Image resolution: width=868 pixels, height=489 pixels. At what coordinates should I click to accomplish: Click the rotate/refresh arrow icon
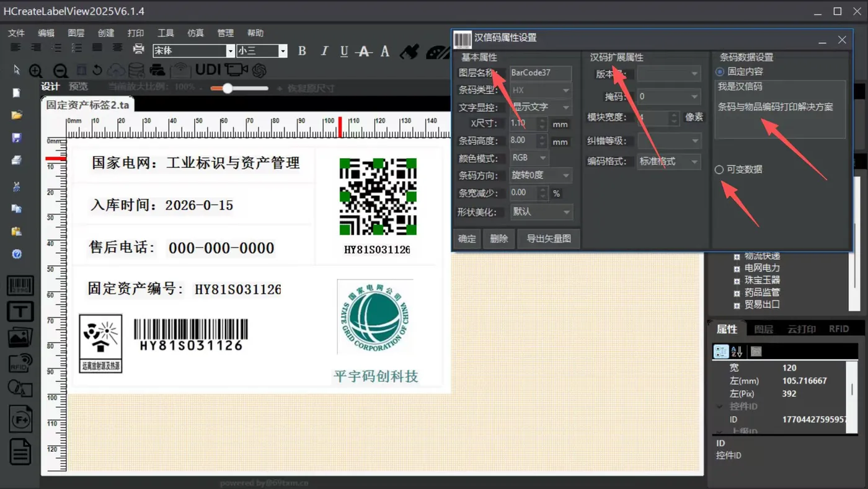click(x=97, y=70)
